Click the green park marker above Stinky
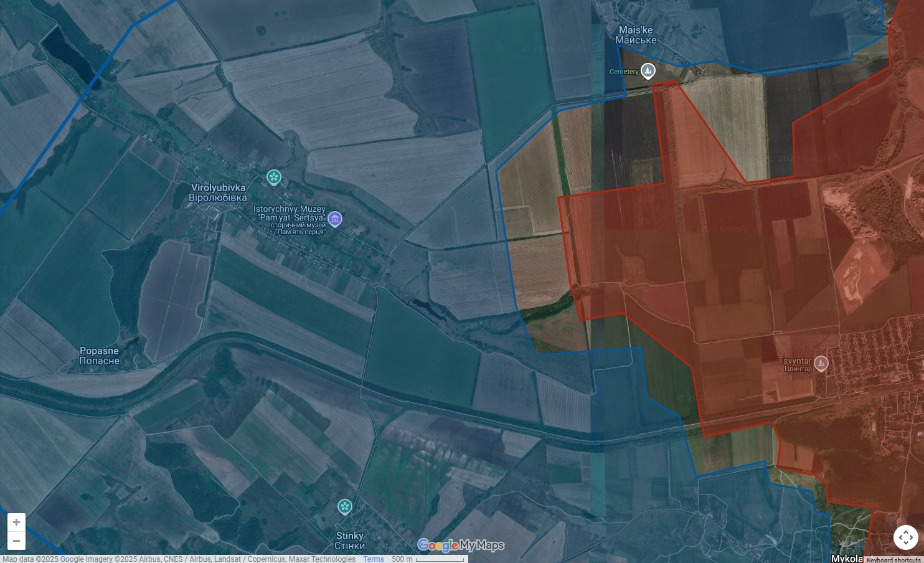924x563 pixels. coord(345,507)
